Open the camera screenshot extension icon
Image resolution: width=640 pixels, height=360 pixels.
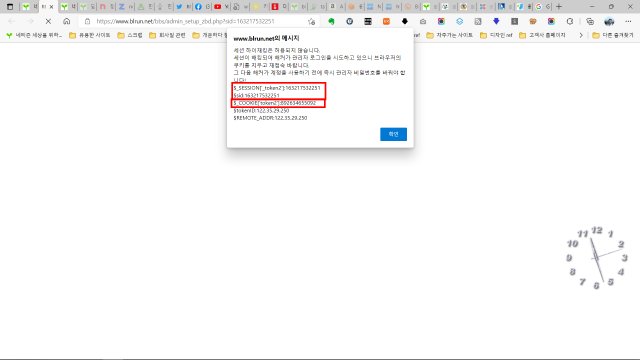click(x=423, y=21)
